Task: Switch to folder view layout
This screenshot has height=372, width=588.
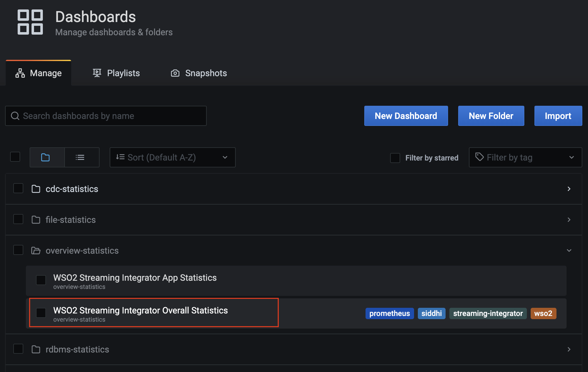Action: [47, 157]
